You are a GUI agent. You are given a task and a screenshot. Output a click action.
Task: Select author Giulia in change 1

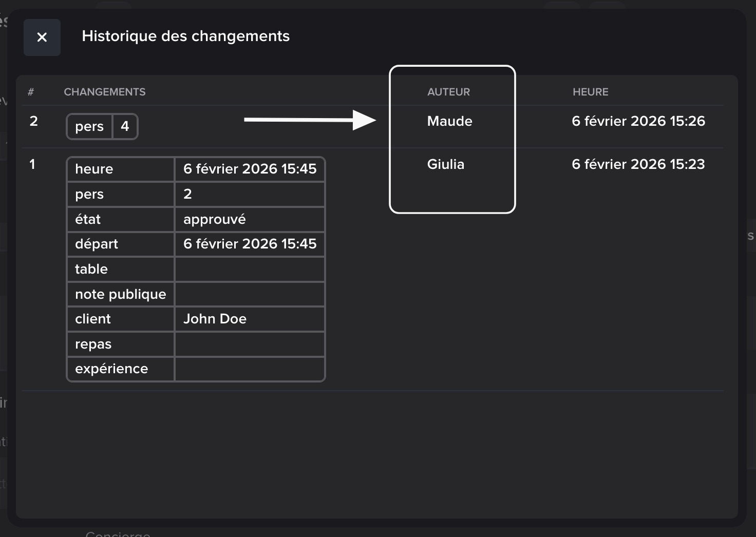445,164
